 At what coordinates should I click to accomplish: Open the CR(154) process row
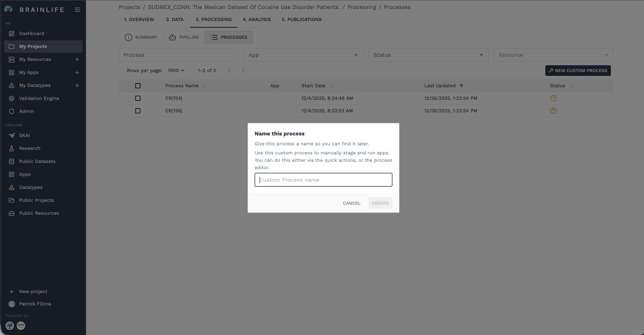[366, 98]
